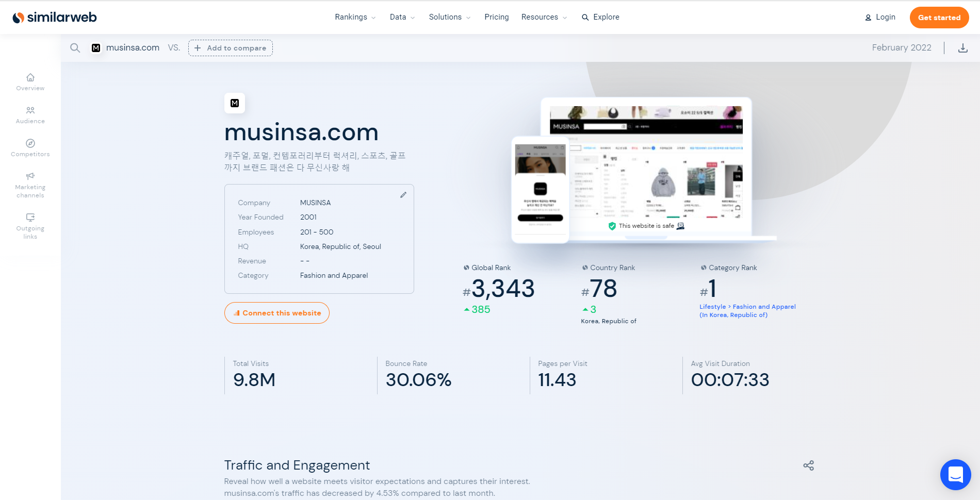Click In Korea, Republic of link
980x500 pixels.
733,315
